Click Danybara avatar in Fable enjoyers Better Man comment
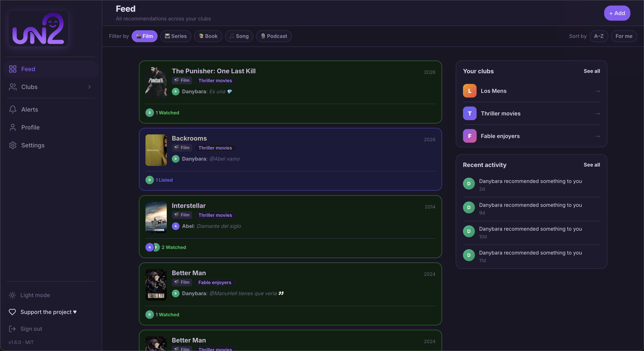The height and width of the screenshot is (351, 644). [175, 293]
